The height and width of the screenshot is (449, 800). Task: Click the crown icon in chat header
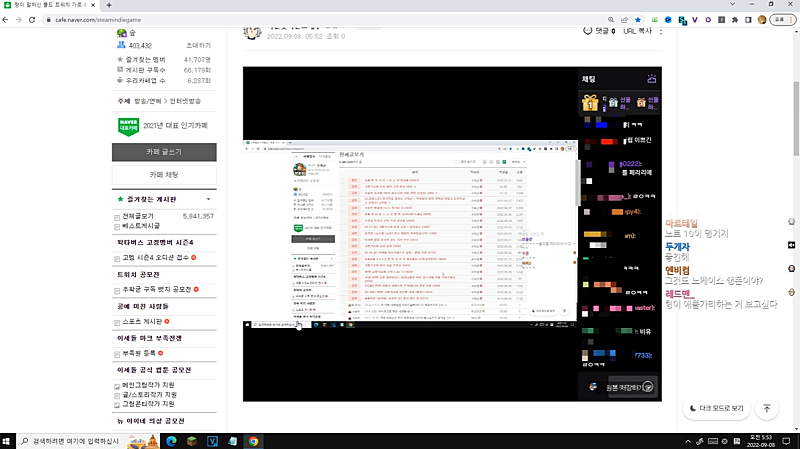(652, 79)
